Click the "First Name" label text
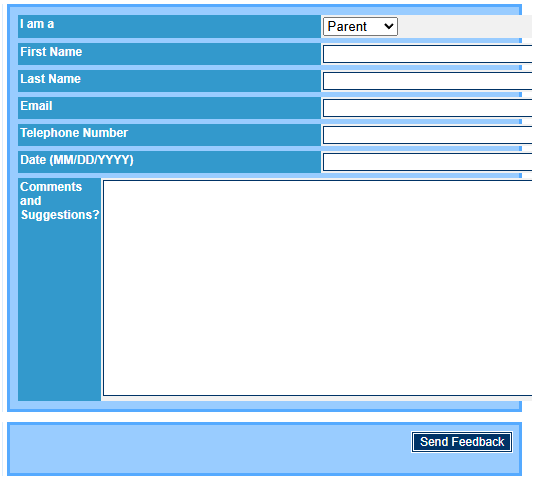The width and height of the screenshot is (544, 485). tap(52, 53)
